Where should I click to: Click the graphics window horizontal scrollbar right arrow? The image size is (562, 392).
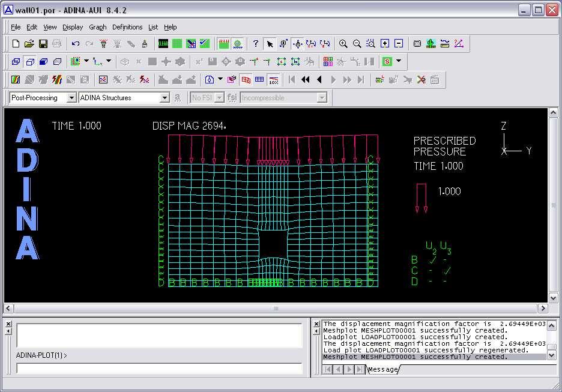coord(543,308)
